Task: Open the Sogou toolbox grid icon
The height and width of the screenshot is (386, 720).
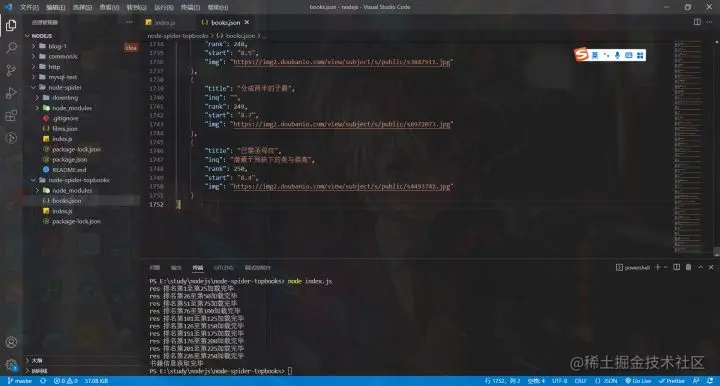Action: point(640,56)
